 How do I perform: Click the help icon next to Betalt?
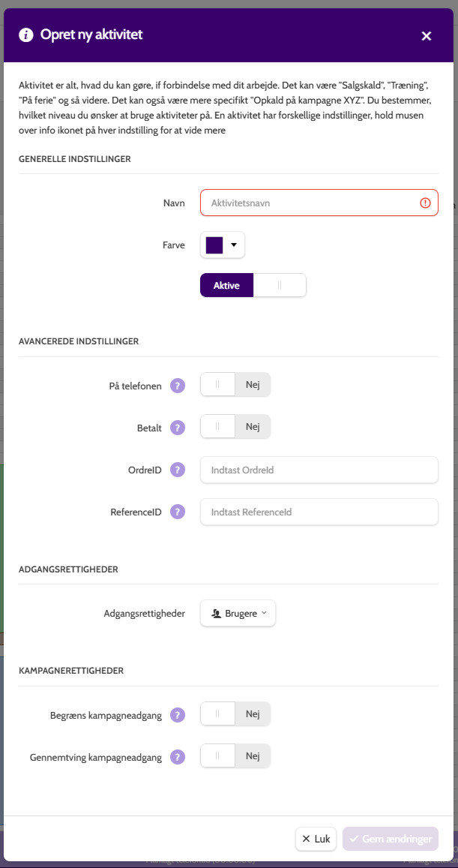tap(177, 428)
